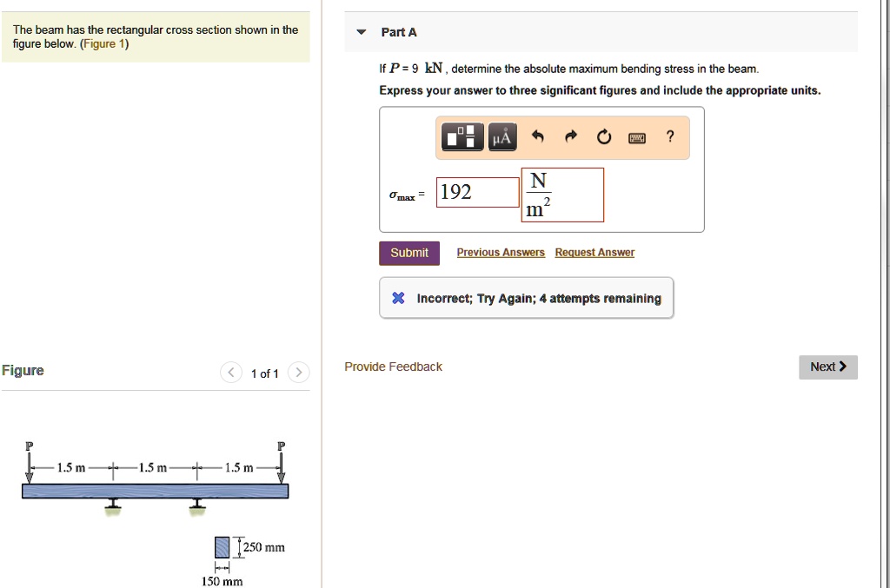
Task: Click the Provide Feedback link
Action: click(393, 367)
